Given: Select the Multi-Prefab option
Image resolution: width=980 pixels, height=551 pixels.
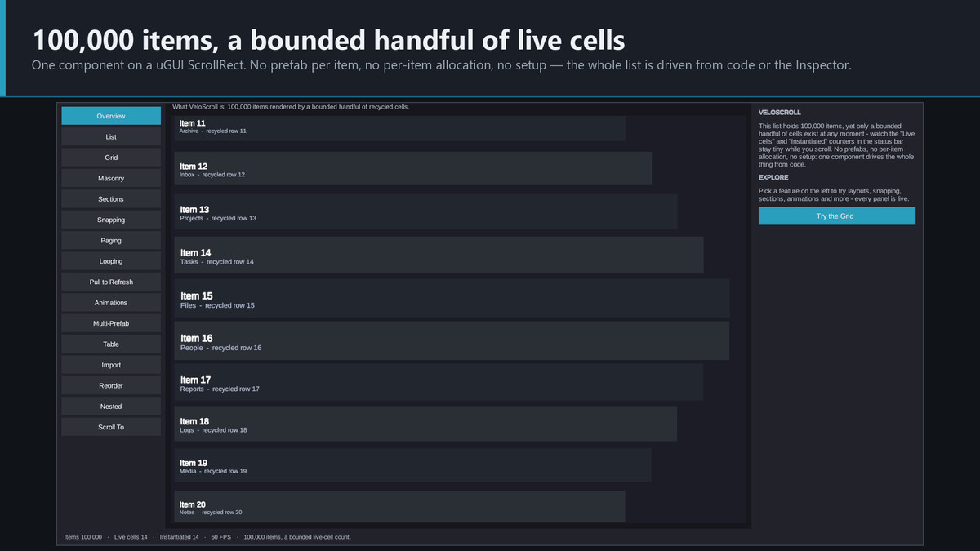Looking at the screenshot, I should coord(111,323).
